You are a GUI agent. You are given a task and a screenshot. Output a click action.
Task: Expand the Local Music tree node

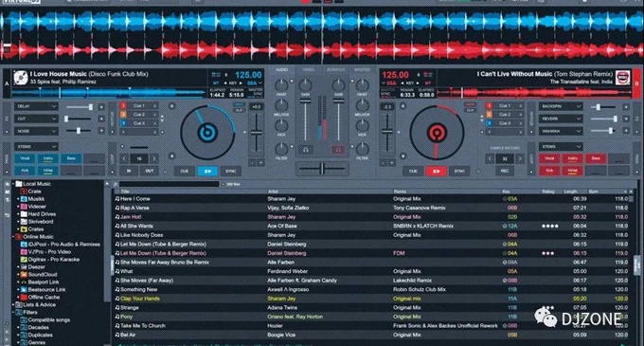click(x=13, y=184)
